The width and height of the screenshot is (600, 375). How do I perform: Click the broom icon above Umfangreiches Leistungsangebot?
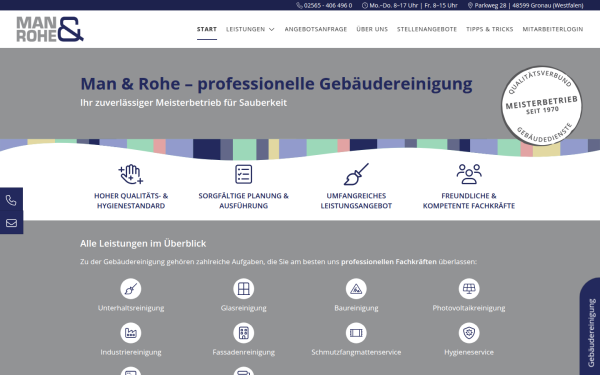click(x=356, y=174)
